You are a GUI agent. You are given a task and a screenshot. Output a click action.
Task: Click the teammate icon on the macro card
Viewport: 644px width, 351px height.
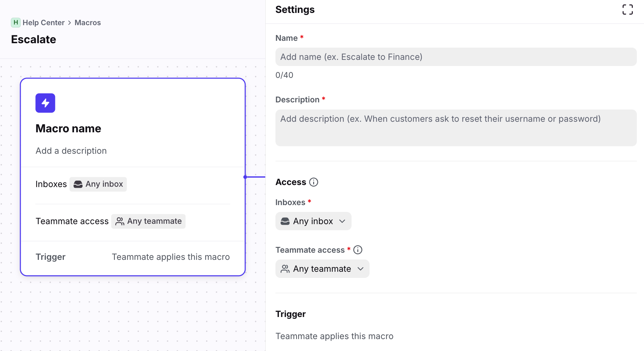pyautogui.click(x=120, y=221)
